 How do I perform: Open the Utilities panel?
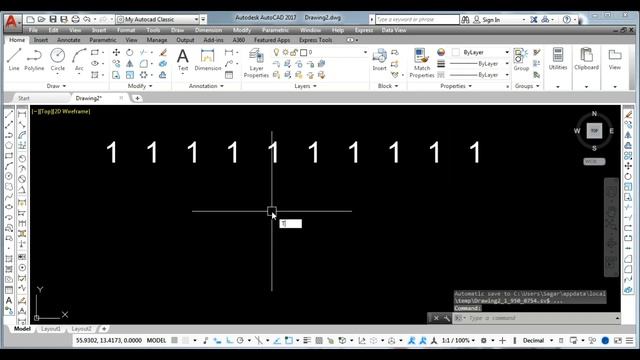558,59
